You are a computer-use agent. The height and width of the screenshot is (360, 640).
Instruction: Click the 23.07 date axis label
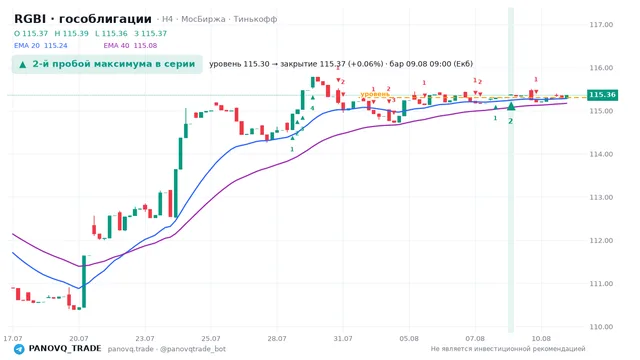[x=145, y=338]
